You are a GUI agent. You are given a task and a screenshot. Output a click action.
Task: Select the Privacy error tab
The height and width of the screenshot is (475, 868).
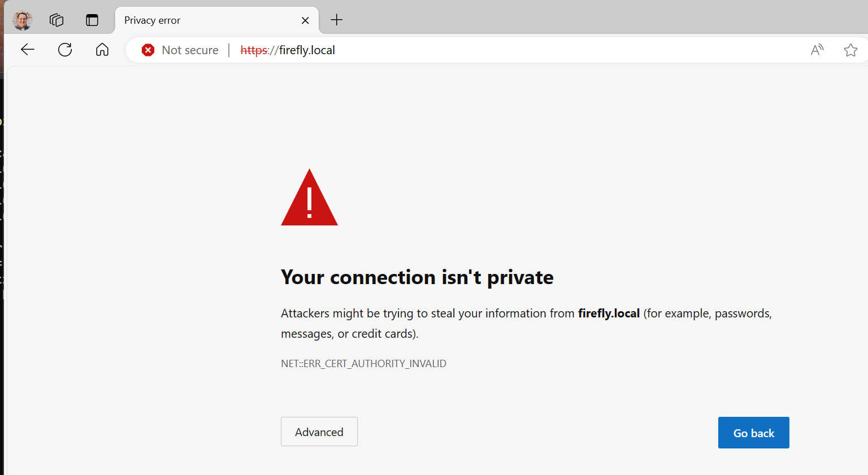203,20
